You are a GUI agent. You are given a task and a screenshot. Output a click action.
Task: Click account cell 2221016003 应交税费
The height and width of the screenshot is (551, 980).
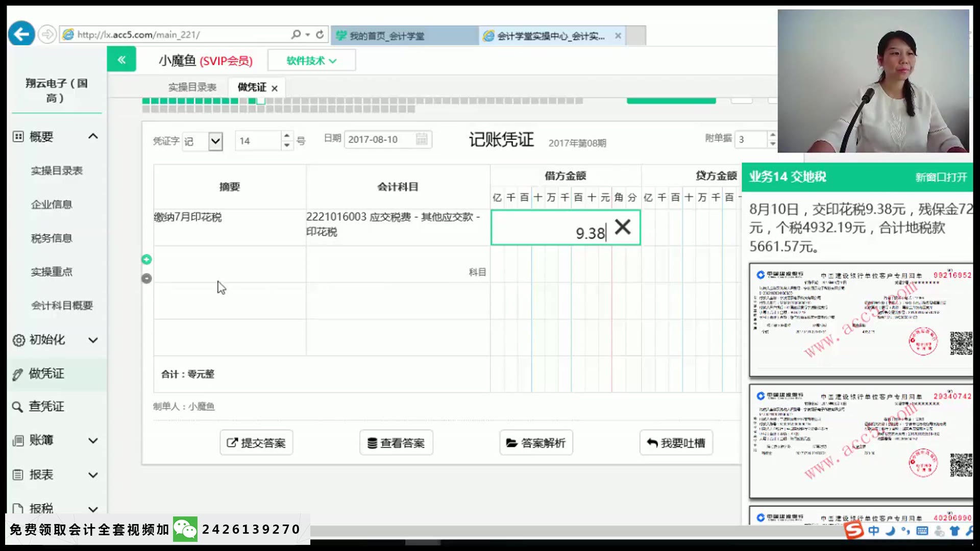(398, 228)
